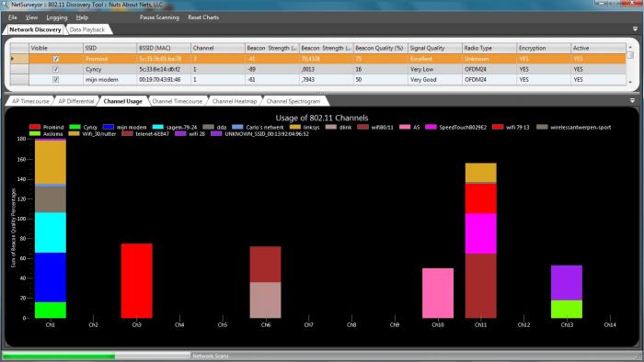Click the linksys legend swatch
644x362 pixels.
coord(295,127)
